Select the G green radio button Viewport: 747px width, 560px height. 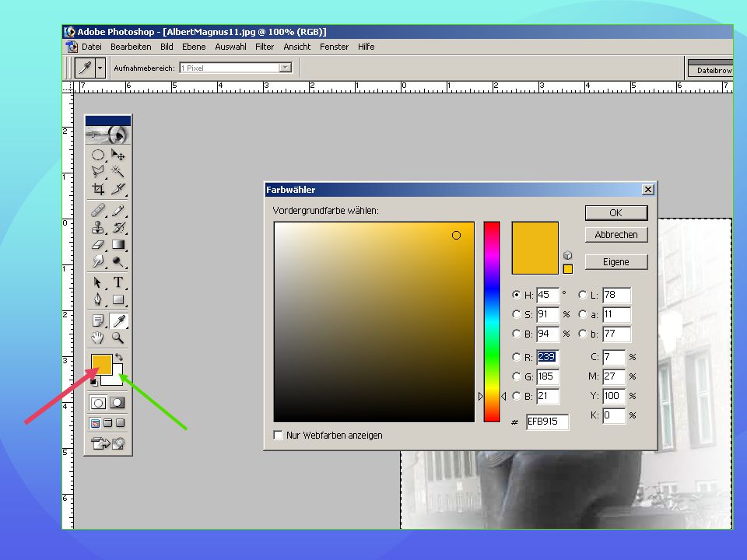pyautogui.click(x=516, y=376)
